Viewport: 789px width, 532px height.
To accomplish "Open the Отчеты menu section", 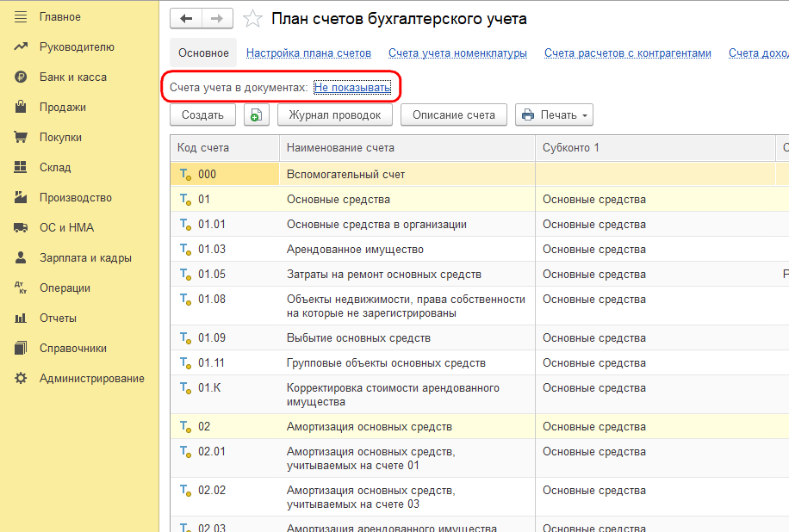I will [58, 319].
